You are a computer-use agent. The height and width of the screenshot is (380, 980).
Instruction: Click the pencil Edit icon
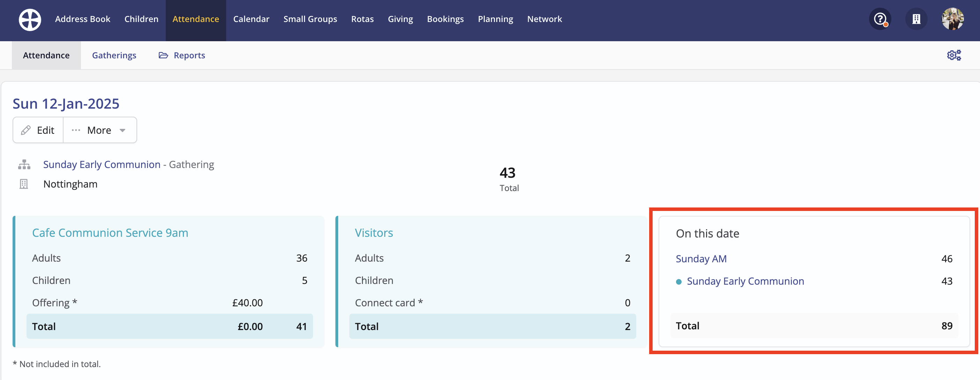[x=26, y=130]
